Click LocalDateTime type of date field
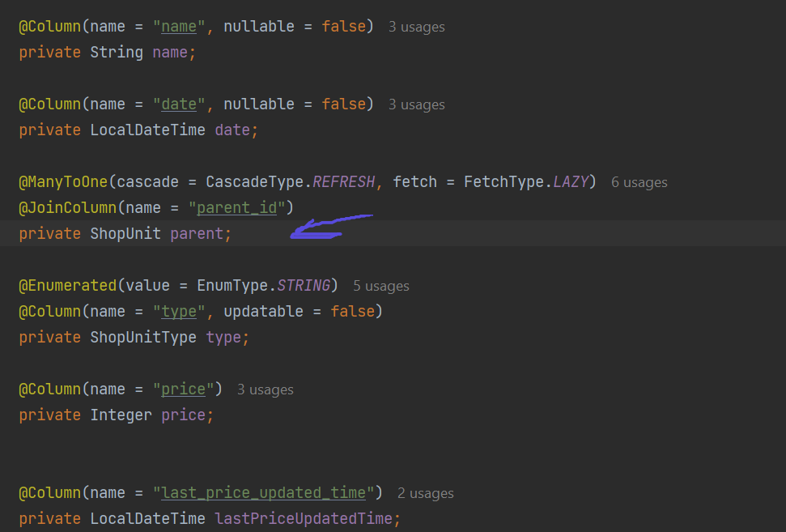 (x=148, y=130)
